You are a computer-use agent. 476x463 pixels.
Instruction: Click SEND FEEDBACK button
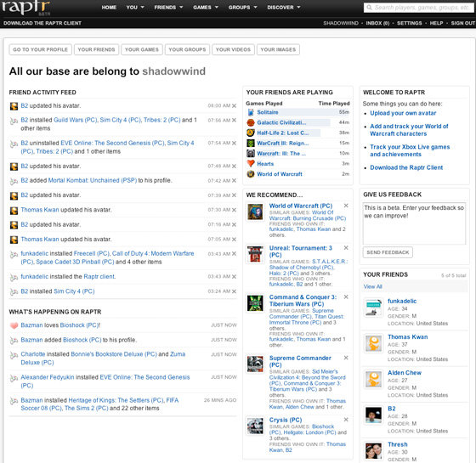(388, 252)
